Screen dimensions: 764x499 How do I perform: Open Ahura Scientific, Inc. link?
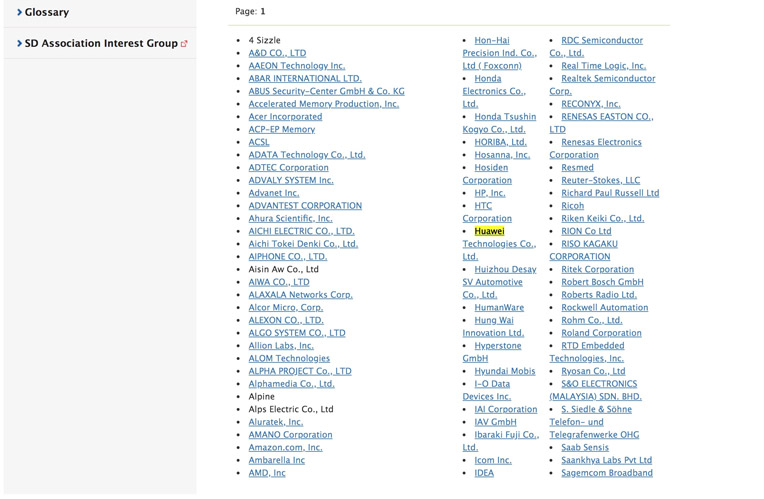coord(290,218)
